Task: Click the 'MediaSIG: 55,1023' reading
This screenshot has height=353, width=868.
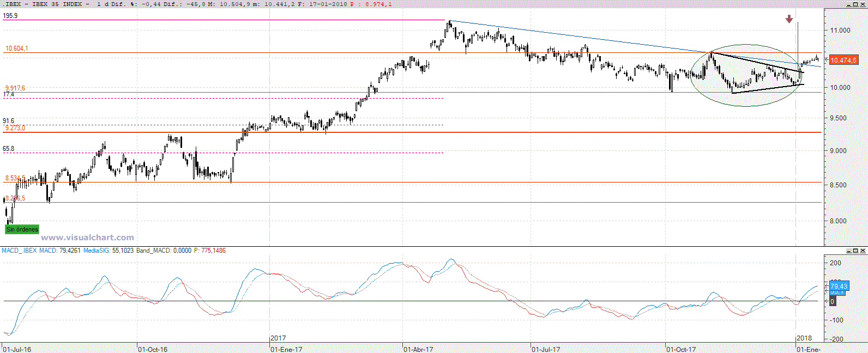Action: point(108,251)
